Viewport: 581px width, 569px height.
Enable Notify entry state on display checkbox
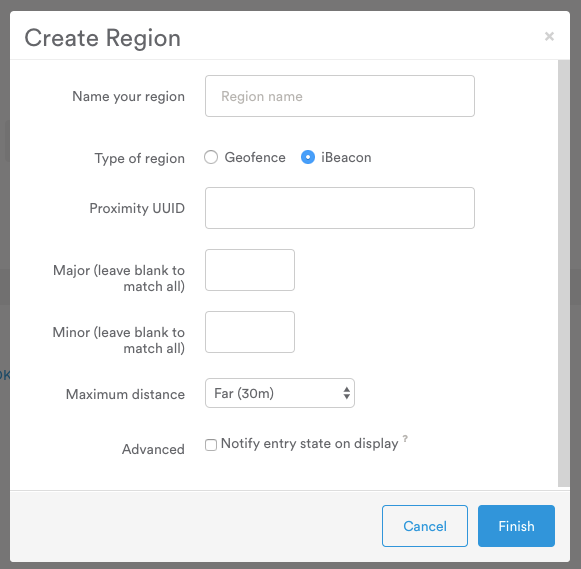211,445
